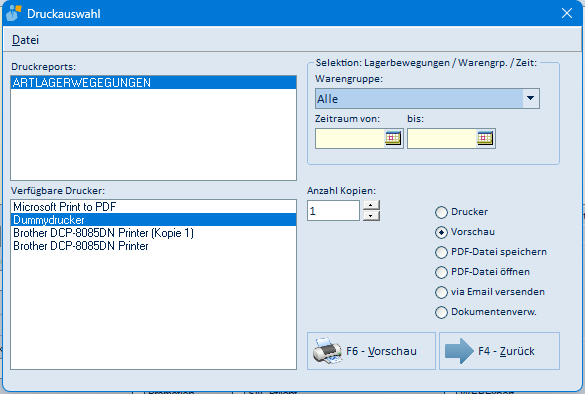
Task: Select Microsoft Print to PDF printer
Action: pyautogui.click(x=154, y=207)
